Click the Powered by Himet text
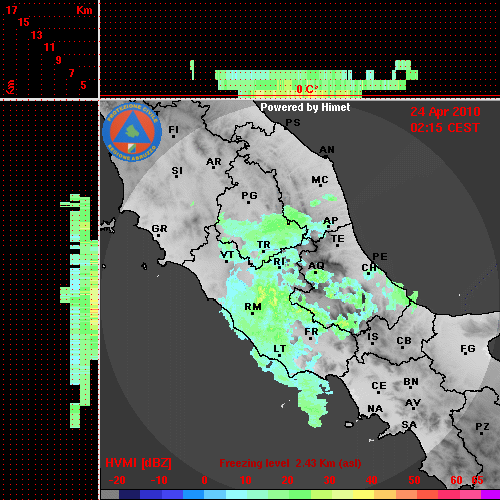 point(305,107)
